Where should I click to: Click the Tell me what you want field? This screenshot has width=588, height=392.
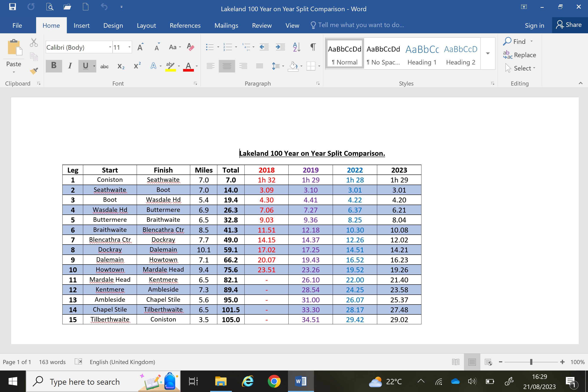point(360,25)
